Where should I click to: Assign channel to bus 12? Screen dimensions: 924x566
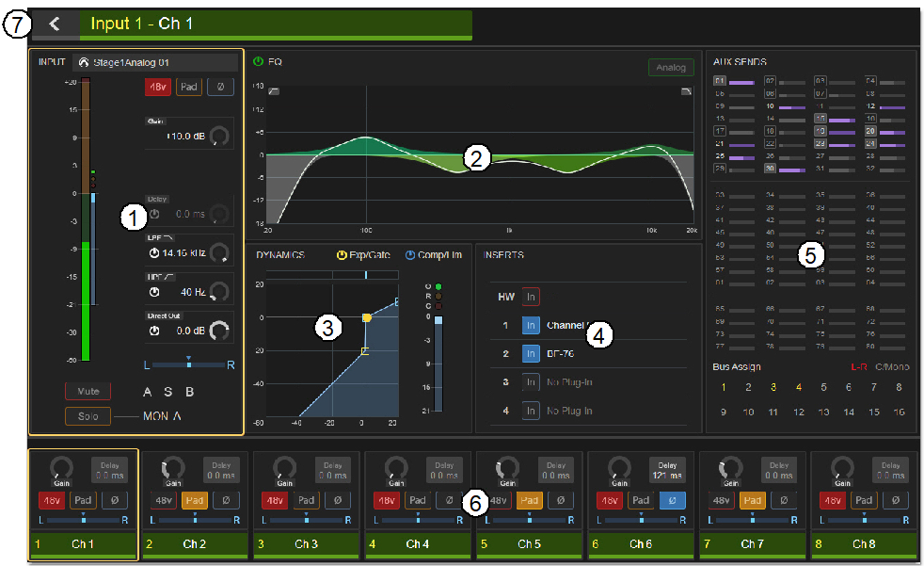[799, 412]
